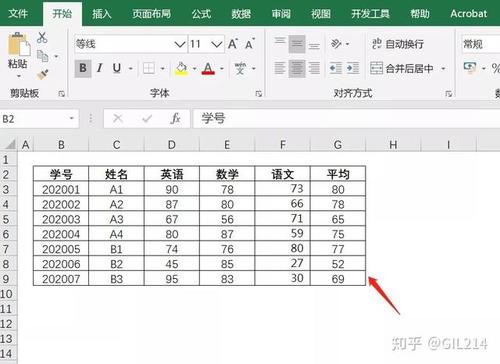Open borders dropdown arrow
The height and width of the screenshot is (364, 500).
[x=162, y=69]
